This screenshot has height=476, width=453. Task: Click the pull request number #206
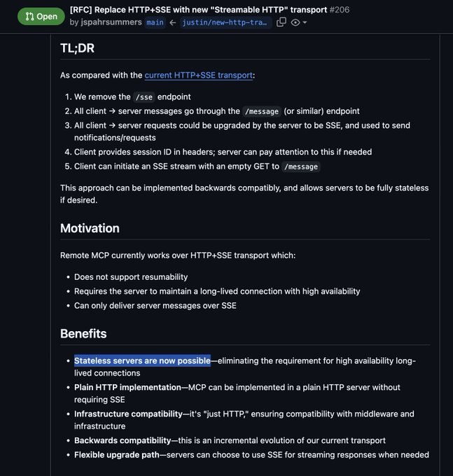[x=340, y=10]
